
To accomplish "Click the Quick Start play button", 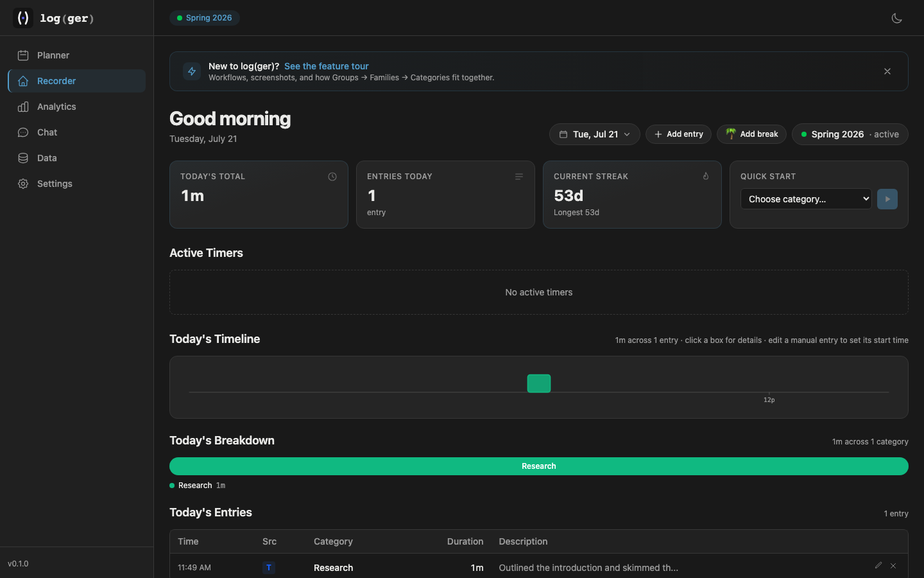I will click(x=887, y=199).
